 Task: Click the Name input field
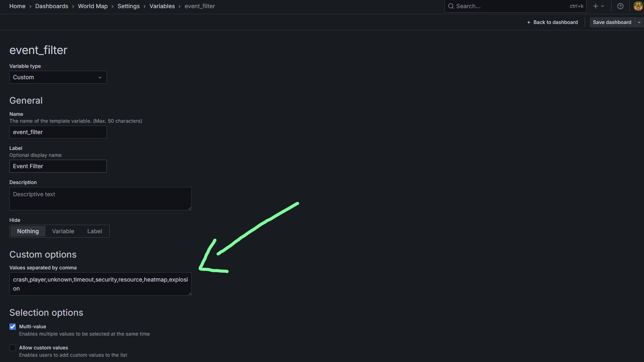click(58, 132)
